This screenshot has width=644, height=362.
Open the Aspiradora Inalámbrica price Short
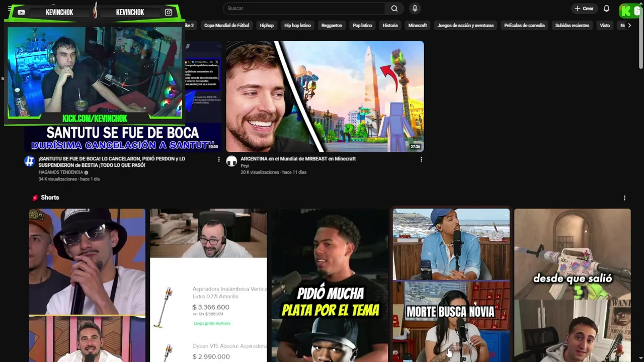pyautogui.click(x=208, y=285)
